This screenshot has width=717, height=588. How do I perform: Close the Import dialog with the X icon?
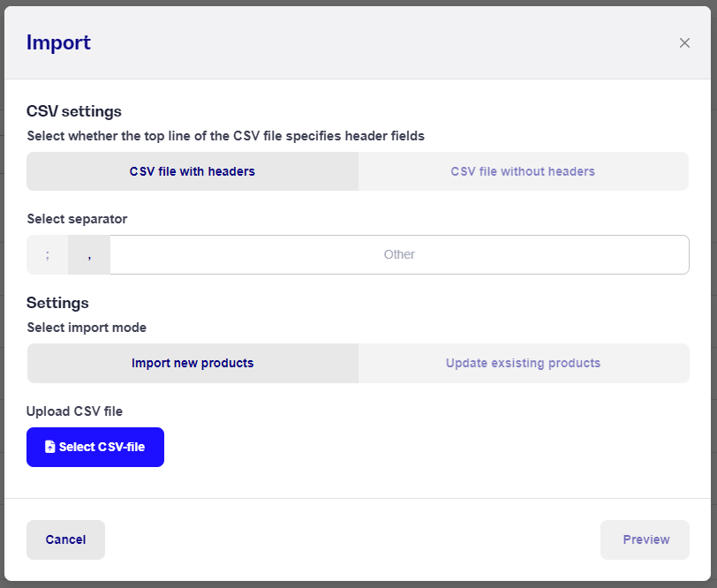coord(684,42)
